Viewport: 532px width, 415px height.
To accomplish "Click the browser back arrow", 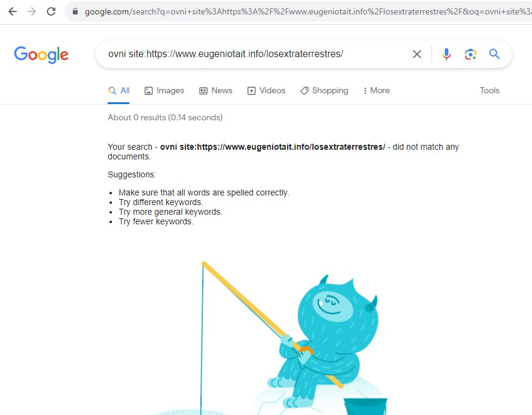I will [13, 11].
